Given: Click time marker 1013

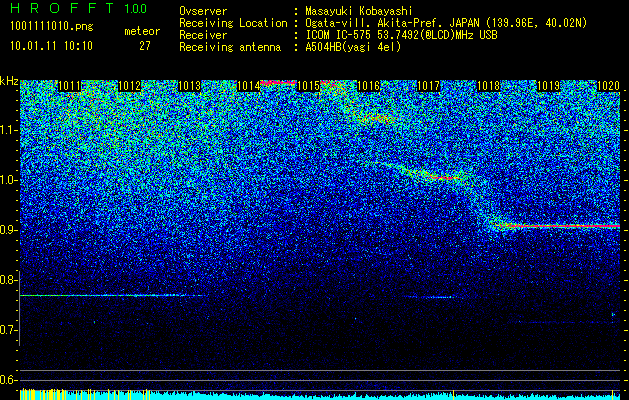Looking at the screenshot, I should point(189,86).
